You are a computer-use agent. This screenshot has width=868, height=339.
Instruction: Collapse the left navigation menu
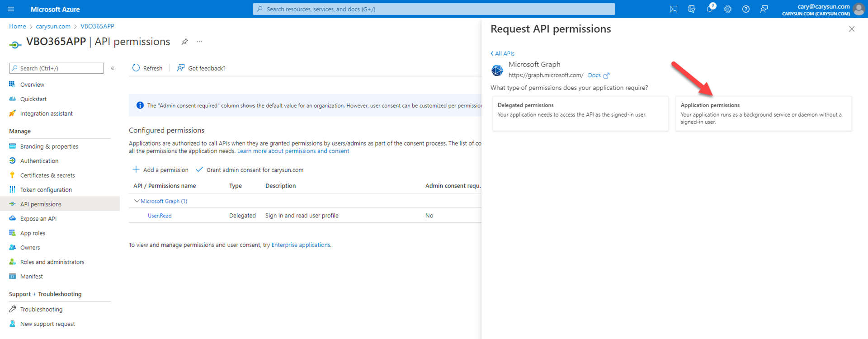pyautogui.click(x=113, y=68)
